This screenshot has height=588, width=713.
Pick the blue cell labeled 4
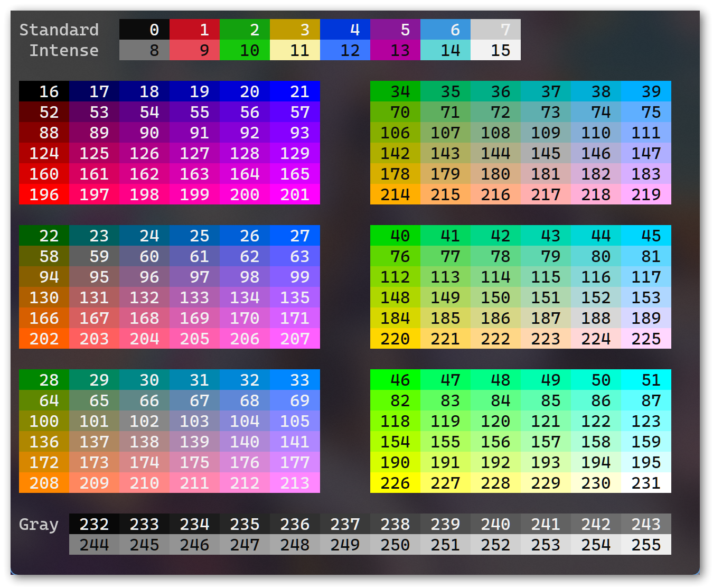click(x=345, y=30)
